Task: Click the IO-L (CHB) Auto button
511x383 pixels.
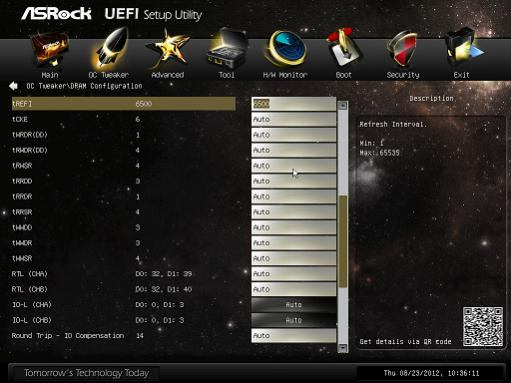Action: (x=294, y=320)
